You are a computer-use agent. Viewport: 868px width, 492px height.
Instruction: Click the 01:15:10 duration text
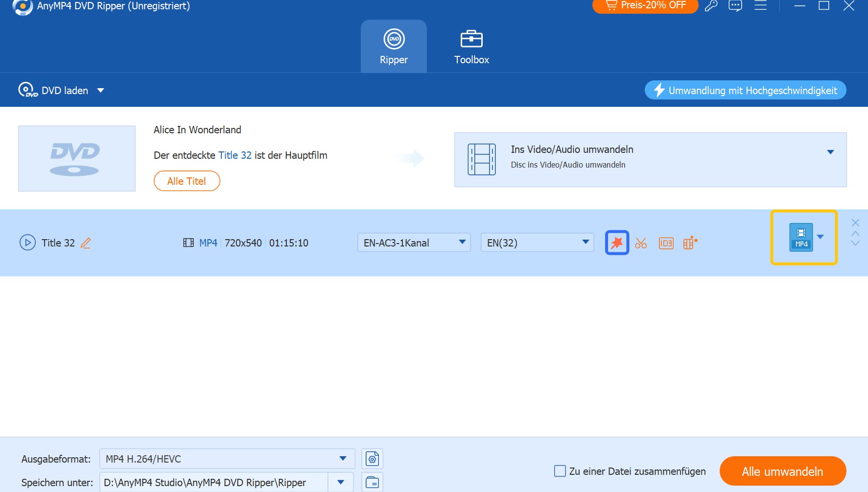pos(289,243)
